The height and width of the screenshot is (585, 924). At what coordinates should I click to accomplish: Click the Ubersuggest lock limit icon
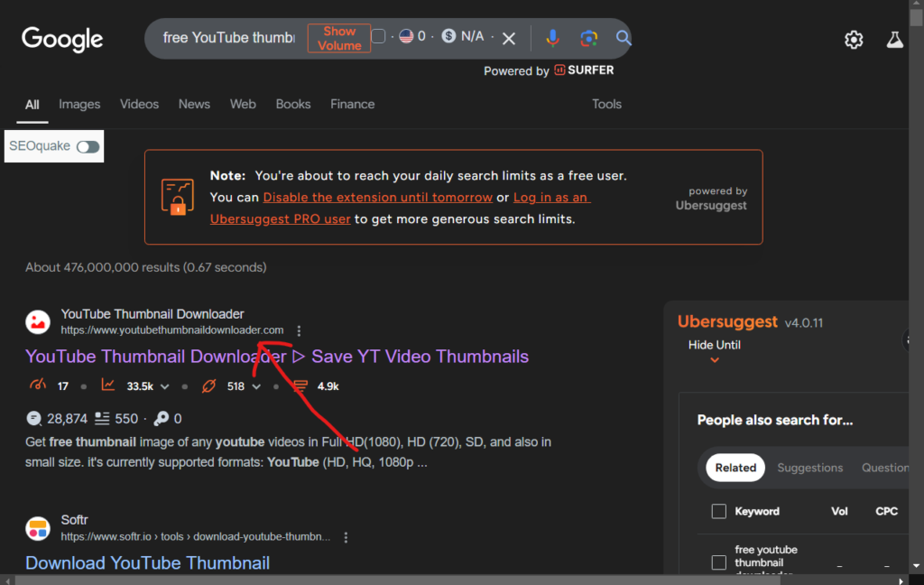point(178,197)
